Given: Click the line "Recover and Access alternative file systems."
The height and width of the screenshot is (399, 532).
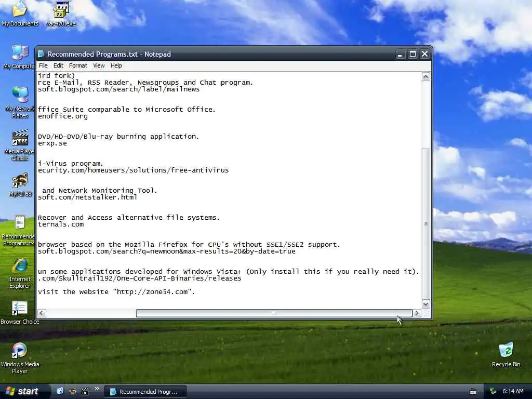Looking at the screenshot, I should click(129, 218).
